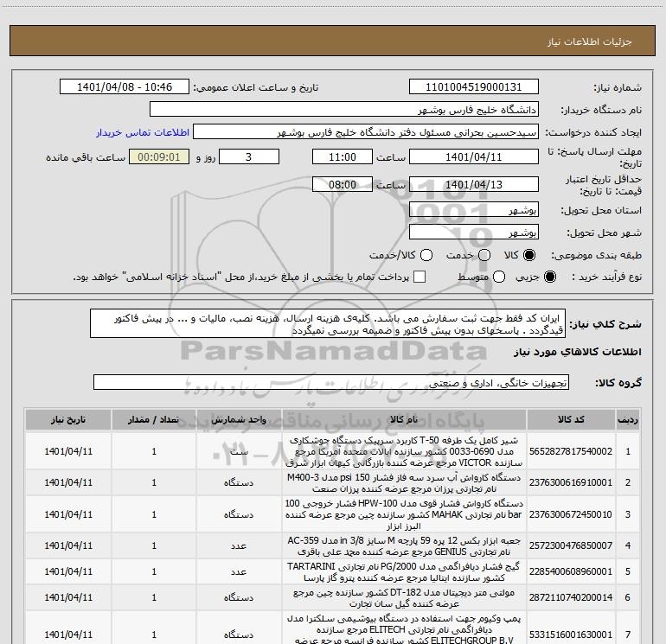Click the کد کالا column header
Viewport: 666px width, 644px height.
(571, 420)
